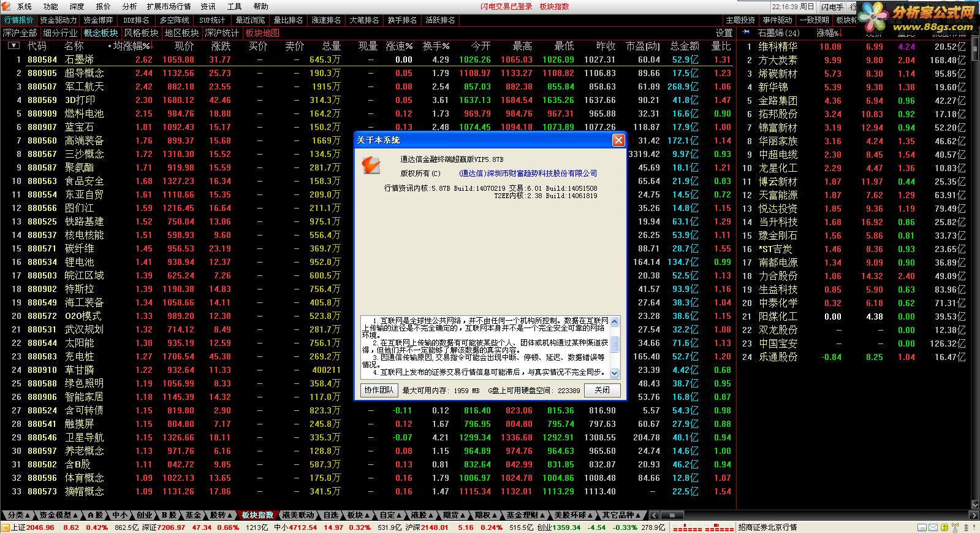Select the 880569 3D打印 row

click(368, 100)
